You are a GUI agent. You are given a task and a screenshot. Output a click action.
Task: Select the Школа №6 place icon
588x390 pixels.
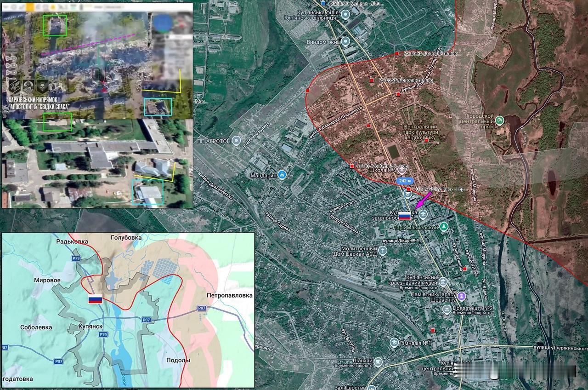pos(402,170)
